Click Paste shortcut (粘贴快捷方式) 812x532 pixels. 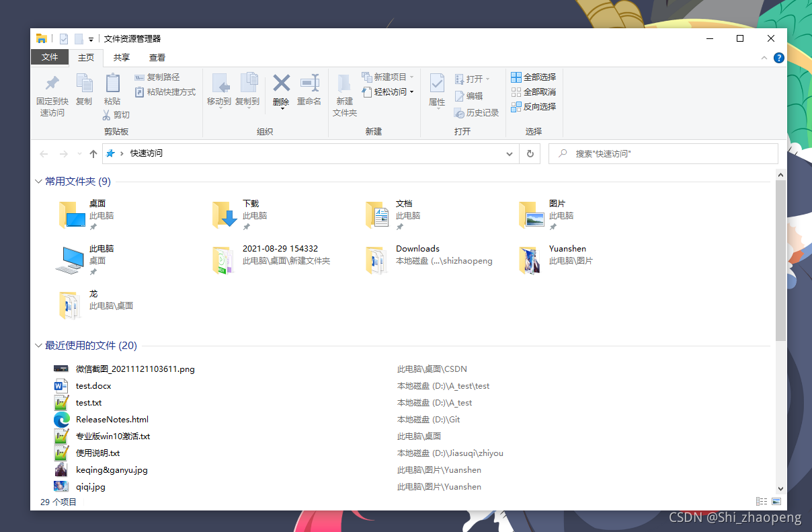pyautogui.click(x=165, y=92)
